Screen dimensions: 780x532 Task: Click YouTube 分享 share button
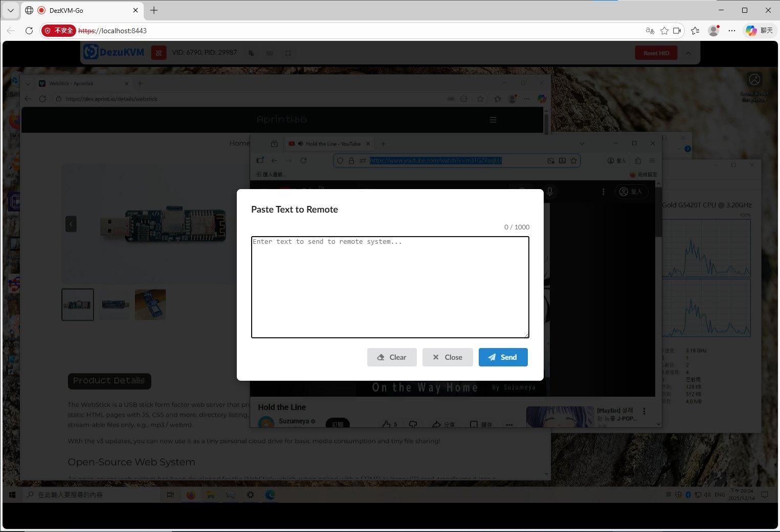pyautogui.click(x=443, y=424)
